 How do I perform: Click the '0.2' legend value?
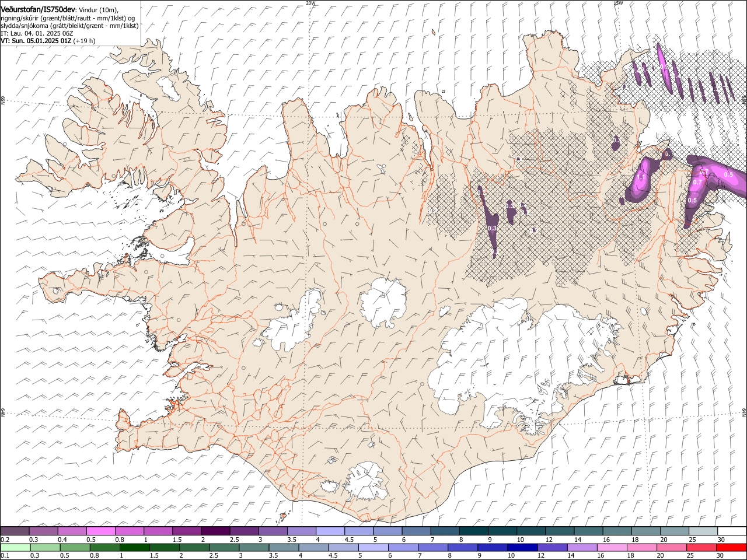pos(5,540)
